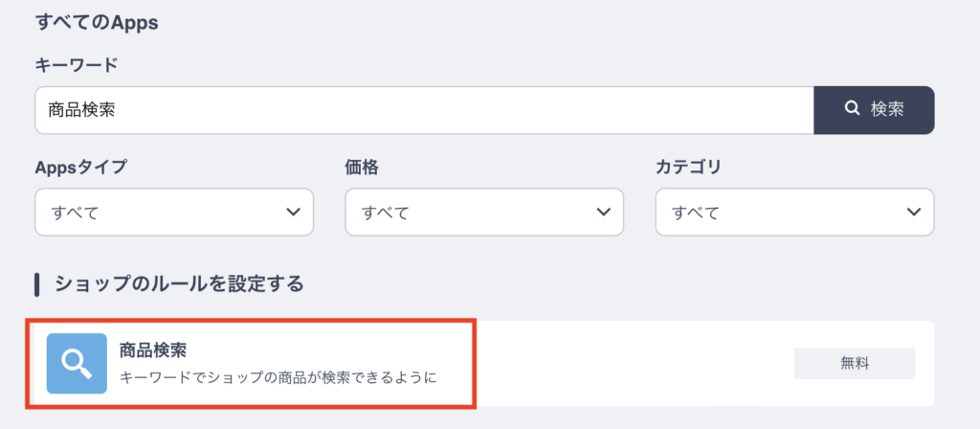Click the description キーワードでショップの商品が検索できるように
Viewport: 980px width, 429px height.
point(278,378)
